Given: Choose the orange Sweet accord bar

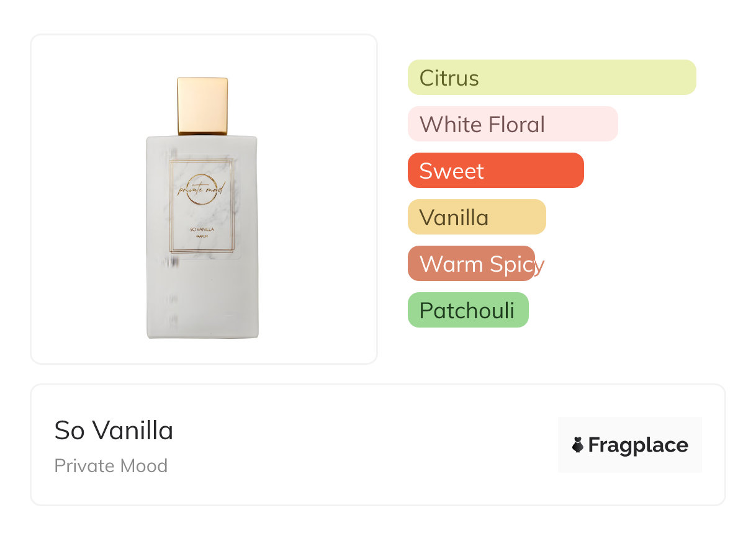Looking at the screenshot, I should [495, 171].
